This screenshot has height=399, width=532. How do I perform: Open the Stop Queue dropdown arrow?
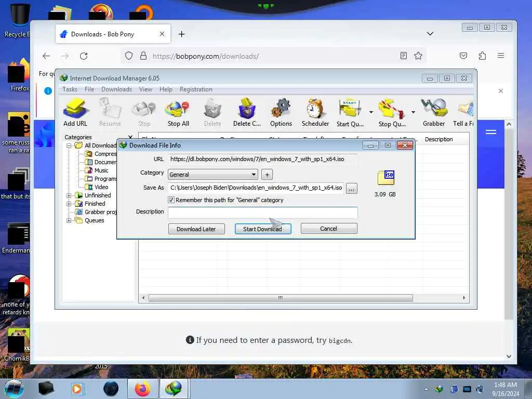click(x=413, y=112)
